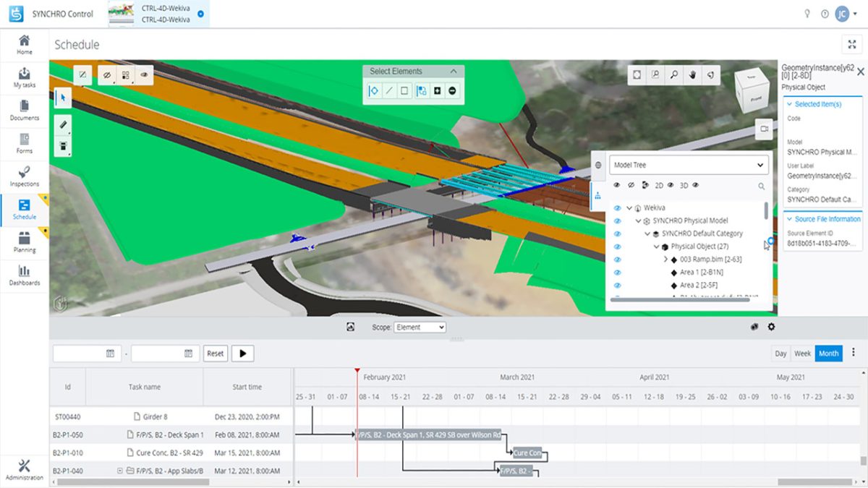Screen dimensions: 868x488
Task: Click the Zoom magnifier tool
Action: point(673,74)
